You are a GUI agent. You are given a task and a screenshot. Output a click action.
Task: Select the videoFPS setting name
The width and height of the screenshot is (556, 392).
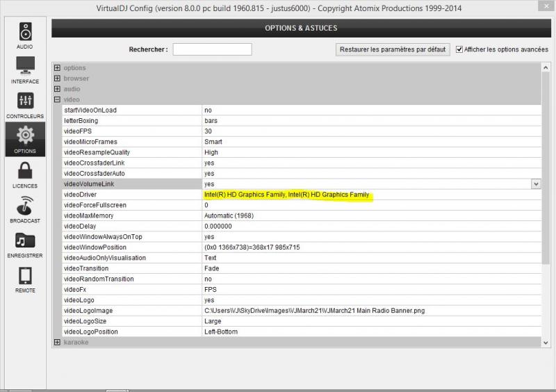(x=78, y=131)
